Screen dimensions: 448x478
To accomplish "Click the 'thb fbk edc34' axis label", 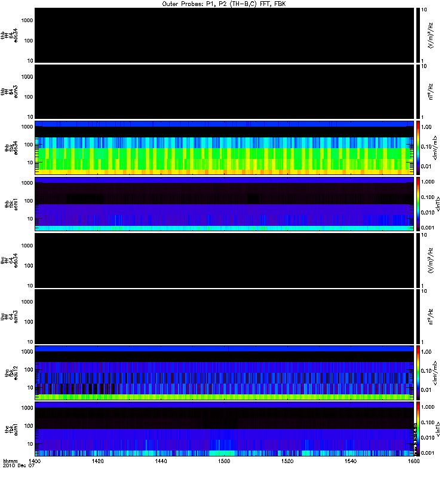I will pyautogui.click(x=11, y=148).
